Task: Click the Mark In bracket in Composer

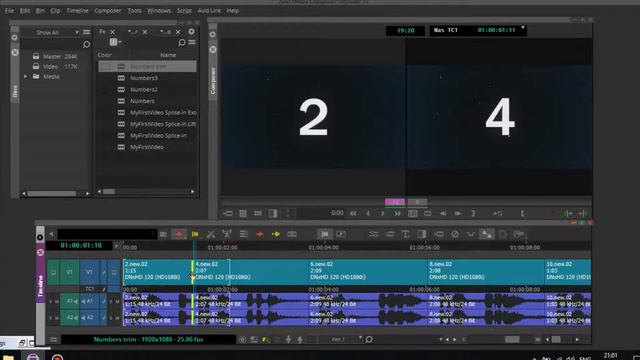Action: click(x=522, y=213)
